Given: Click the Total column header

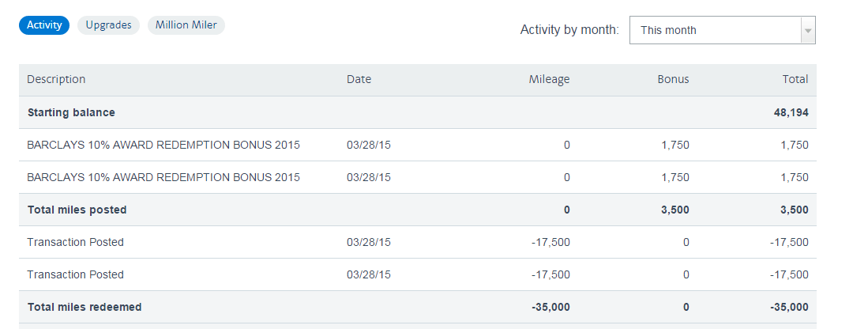Looking at the screenshot, I should pos(795,79).
